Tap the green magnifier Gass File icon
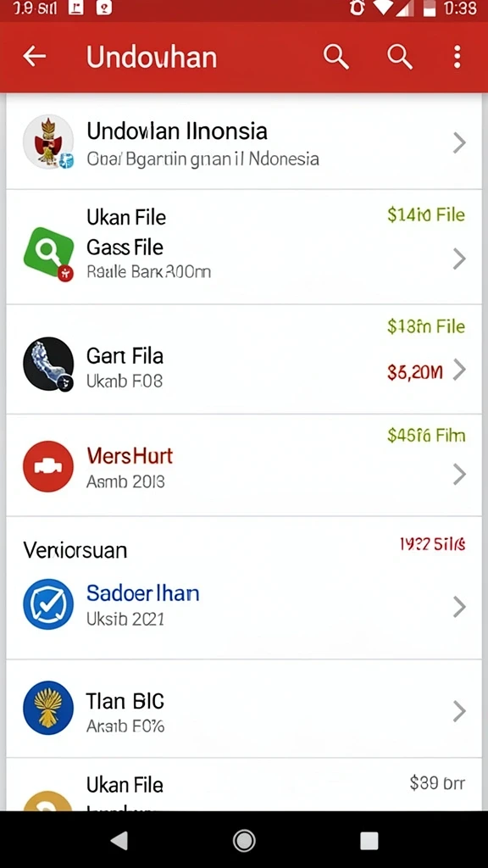Image resolution: width=488 pixels, height=868 pixels. [48, 254]
